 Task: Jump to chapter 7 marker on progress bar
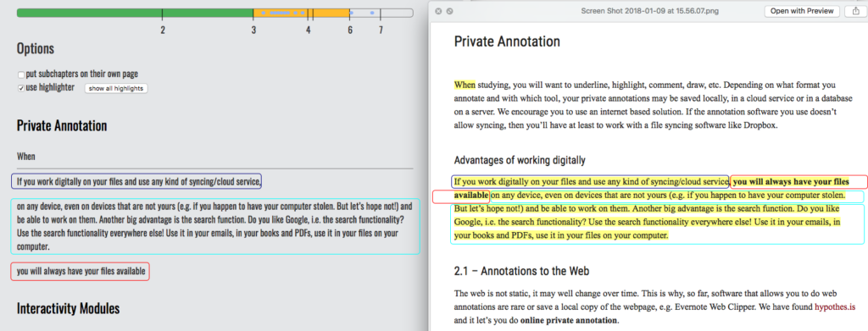click(x=381, y=30)
